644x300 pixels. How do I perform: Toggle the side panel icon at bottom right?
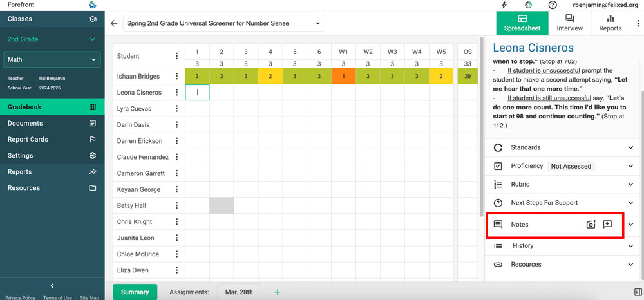638,292
